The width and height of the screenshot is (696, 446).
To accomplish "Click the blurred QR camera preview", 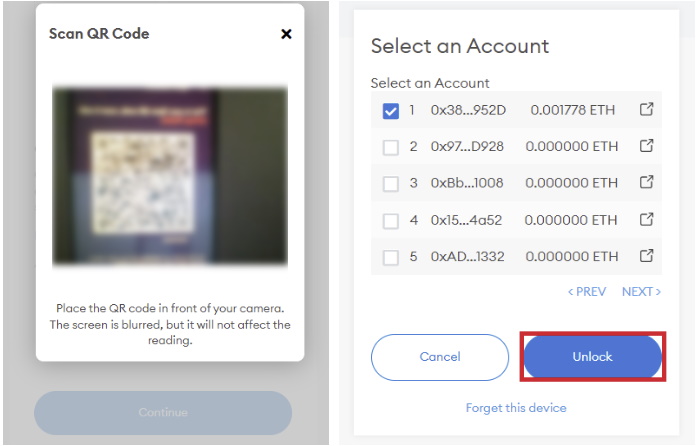I will click(x=170, y=176).
